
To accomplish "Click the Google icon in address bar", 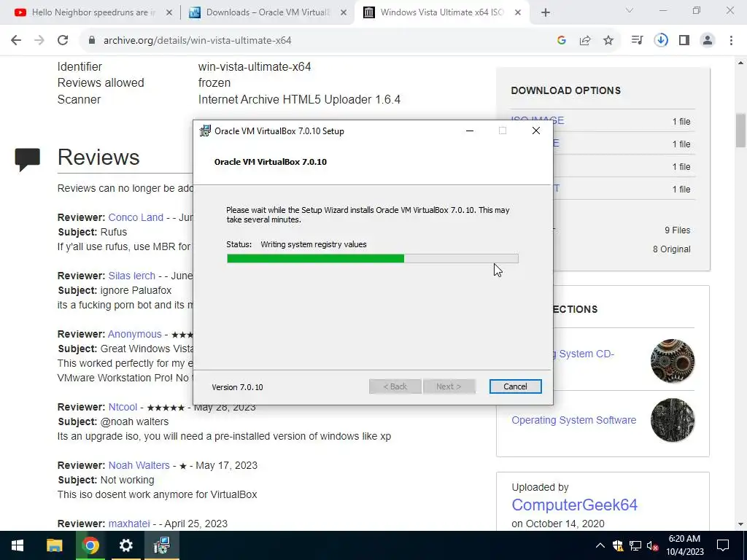I will [561, 41].
